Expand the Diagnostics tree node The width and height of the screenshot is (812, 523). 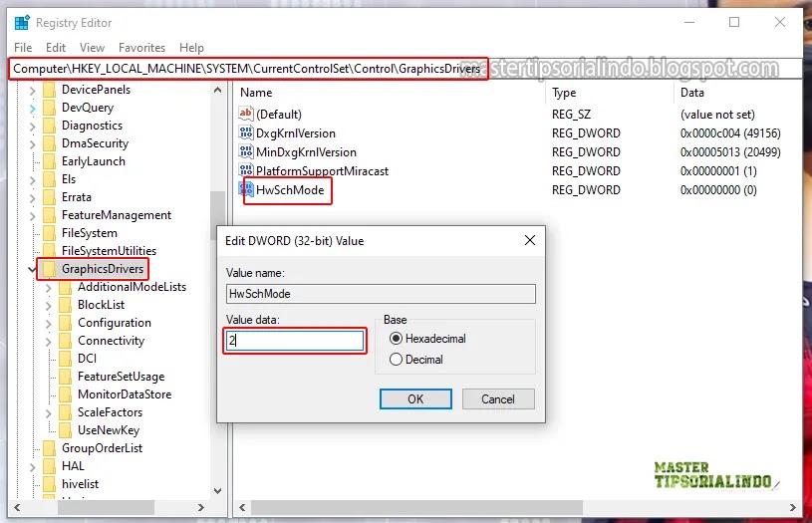point(32,127)
